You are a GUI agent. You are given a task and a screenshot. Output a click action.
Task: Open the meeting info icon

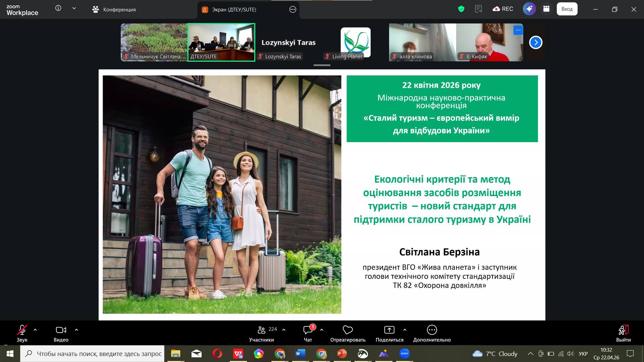click(58, 8)
